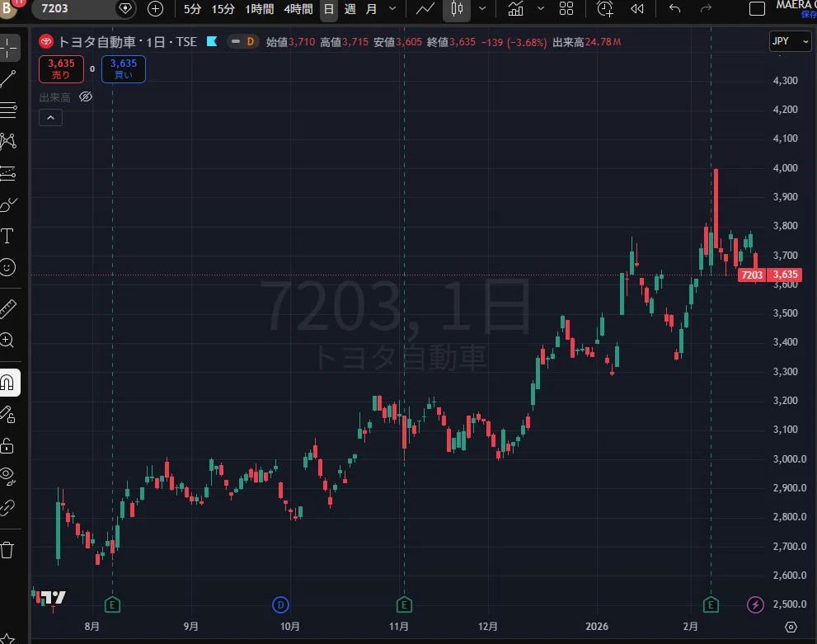Click the cyan flag next to TSE
The height and width of the screenshot is (644, 817).
tap(212, 42)
